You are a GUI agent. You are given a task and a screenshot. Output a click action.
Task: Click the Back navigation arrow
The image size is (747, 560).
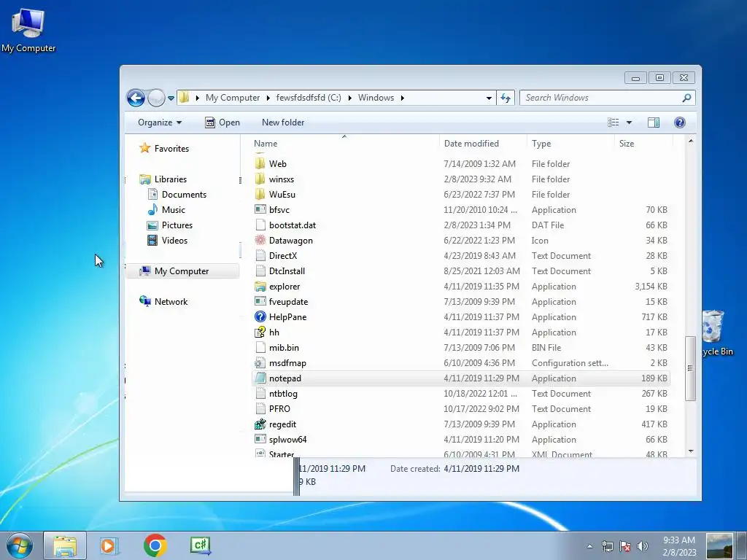(x=136, y=98)
